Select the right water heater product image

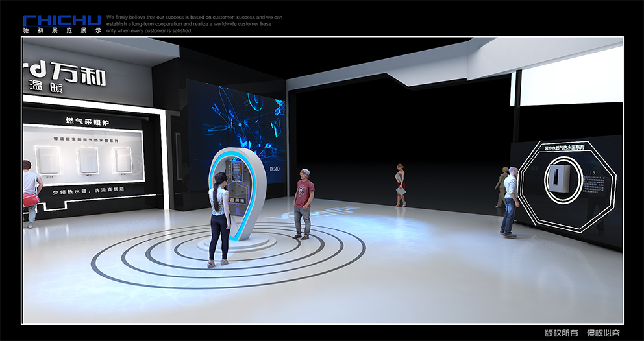point(123,160)
